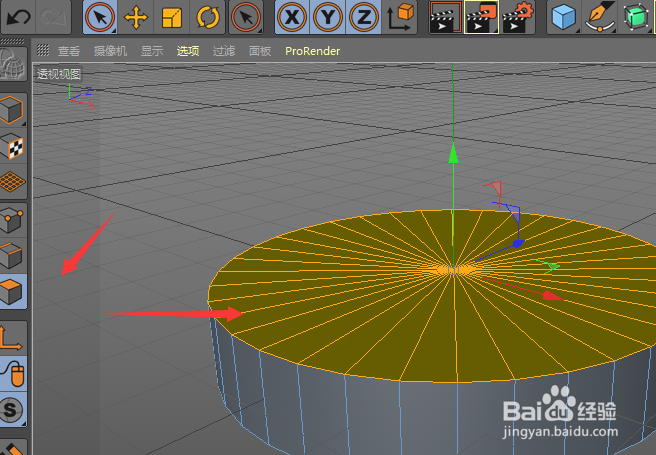Select the Live Selection tool
The width and height of the screenshot is (656, 455).
100,18
